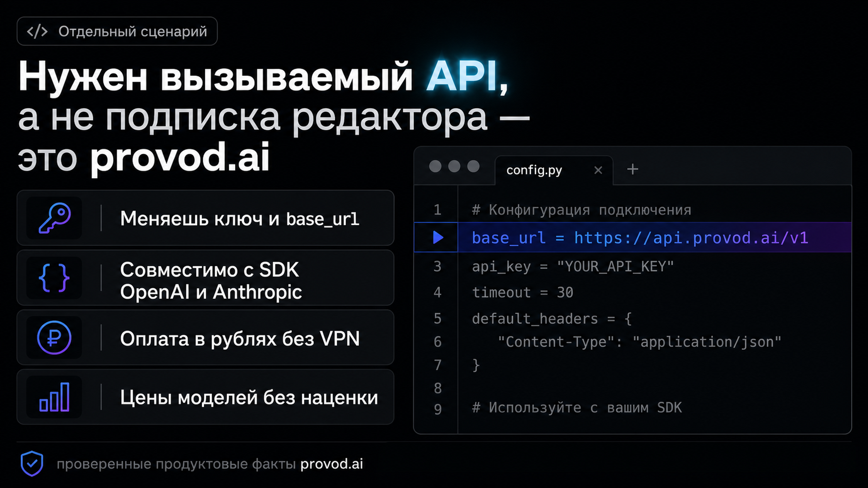The width and height of the screenshot is (868, 488).
Task: Open a new editor tab with plus
Action: 632,169
